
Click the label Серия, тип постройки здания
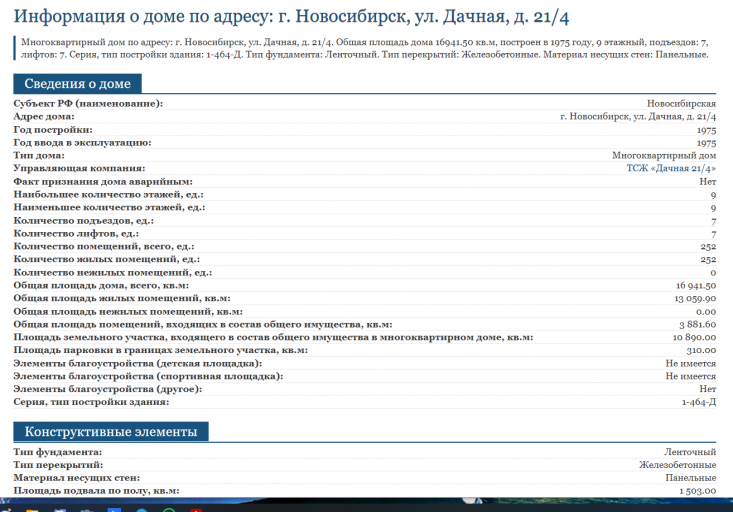91,402
